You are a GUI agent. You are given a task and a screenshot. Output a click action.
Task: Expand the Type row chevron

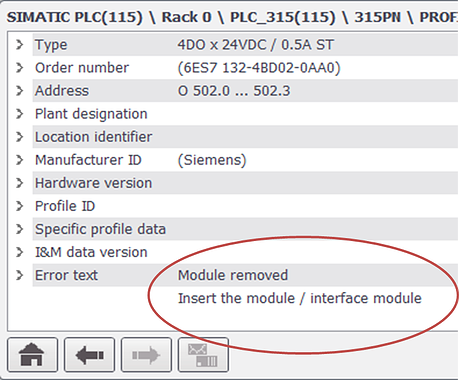[20, 44]
